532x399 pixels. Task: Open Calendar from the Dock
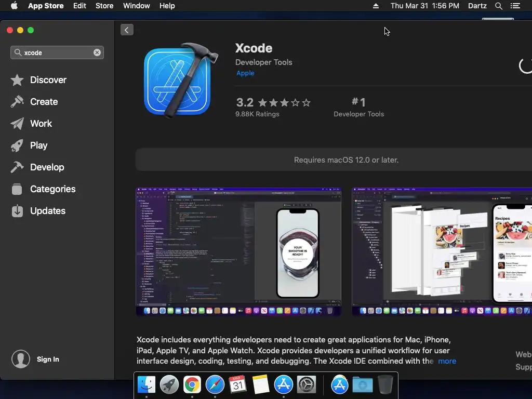238,385
